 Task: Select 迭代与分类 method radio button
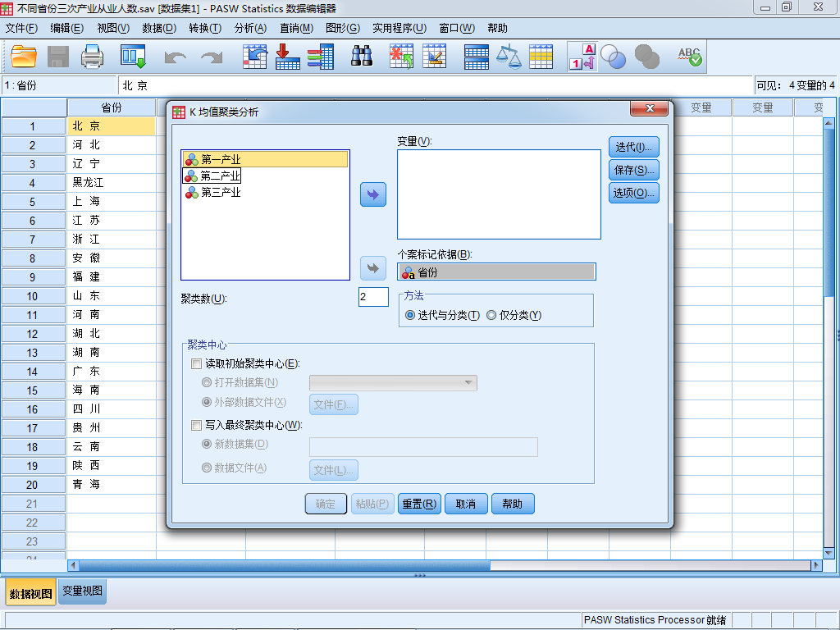point(410,315)
